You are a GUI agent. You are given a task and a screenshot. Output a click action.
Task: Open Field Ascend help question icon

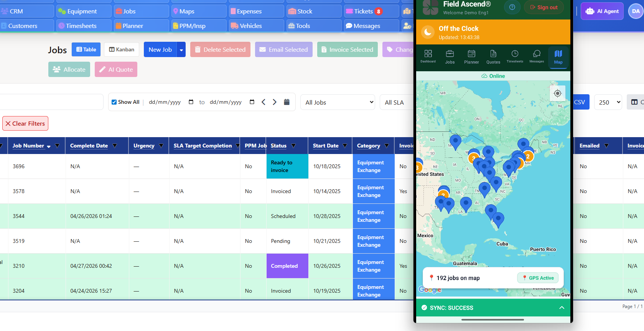coord(512,7)
